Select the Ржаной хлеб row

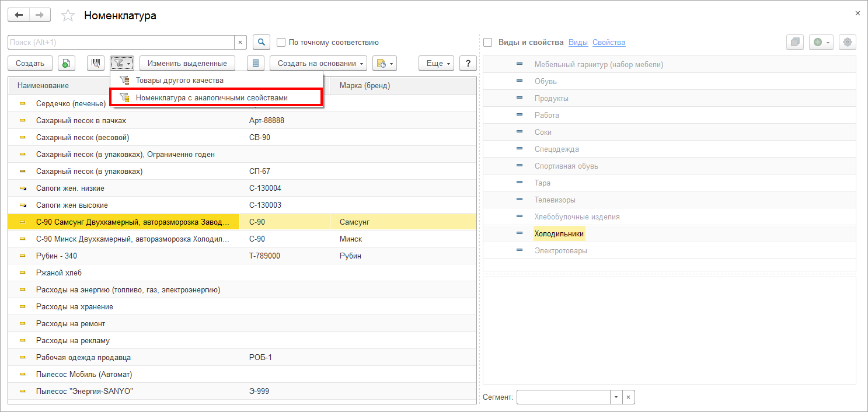[242, 273]
